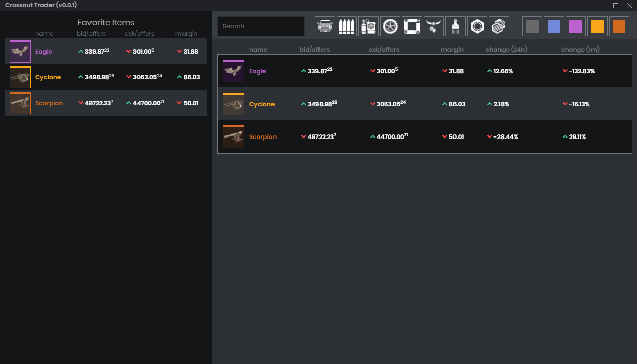Click favorites margin column header
This screenshot has height=364, width=637.
pos(187,34)
